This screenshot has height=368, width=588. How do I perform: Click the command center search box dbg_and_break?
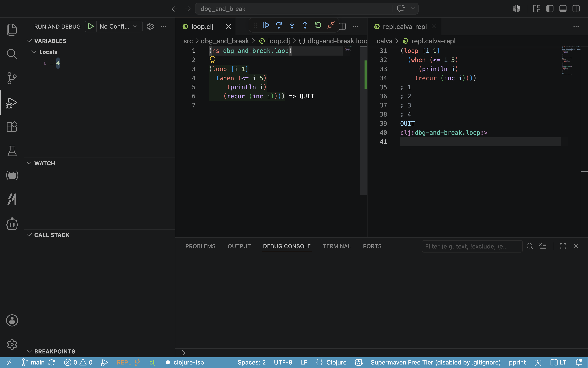pyautogui.click(x=294, y=9)
